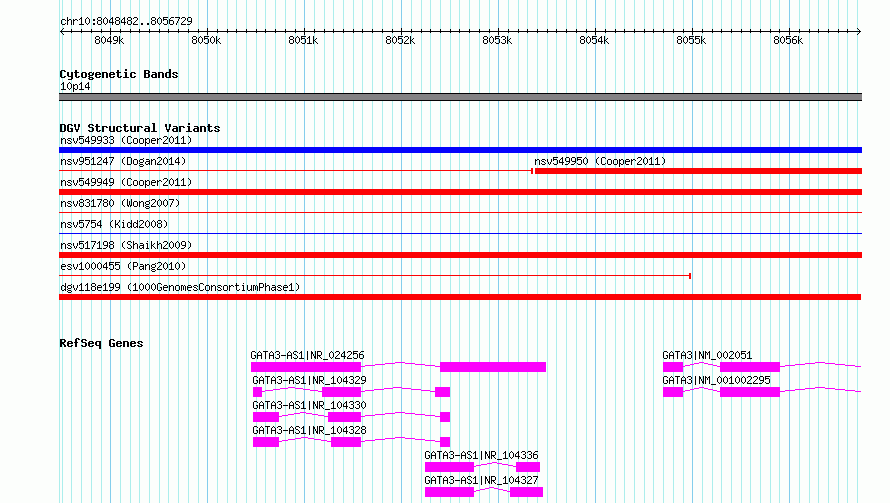The height and width of the screenshot is (503, 890).
Task: Open the GATA3-AS1|NR_104330 transcript label
Action: click(309, 405)
